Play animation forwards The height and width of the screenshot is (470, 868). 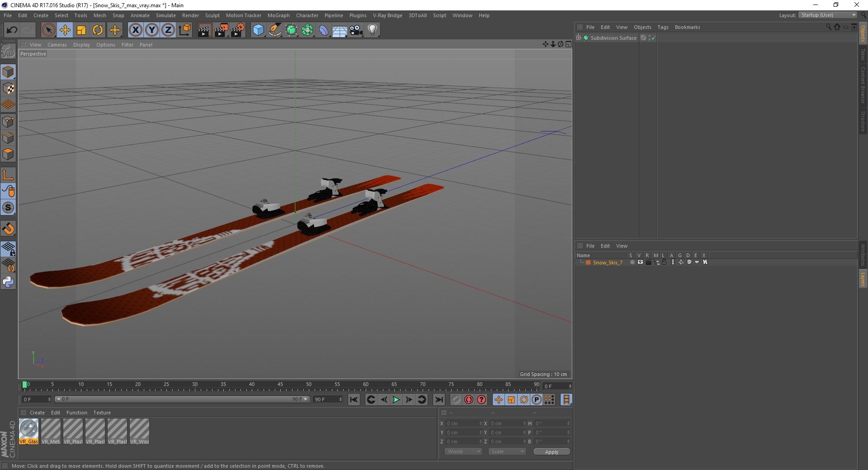(x=396, y=399)
